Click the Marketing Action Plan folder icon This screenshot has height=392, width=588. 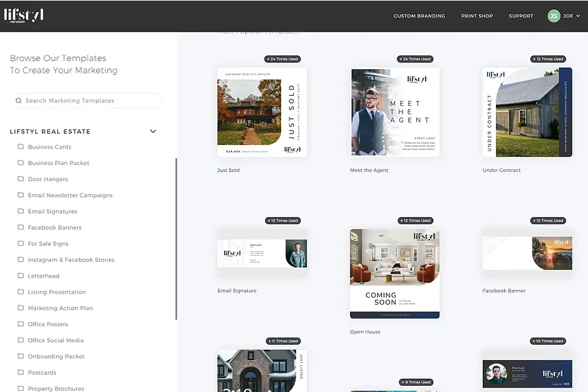[21, 308]
